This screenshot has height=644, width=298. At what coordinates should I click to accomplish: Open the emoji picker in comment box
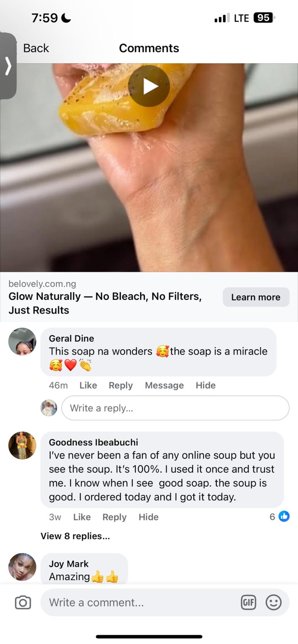pos(274,603)
